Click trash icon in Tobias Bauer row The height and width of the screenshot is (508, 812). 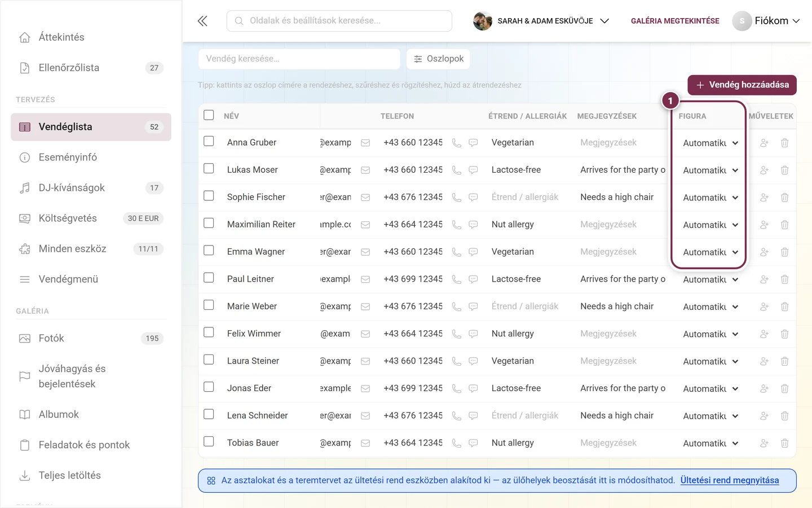[x=784, y=443]
